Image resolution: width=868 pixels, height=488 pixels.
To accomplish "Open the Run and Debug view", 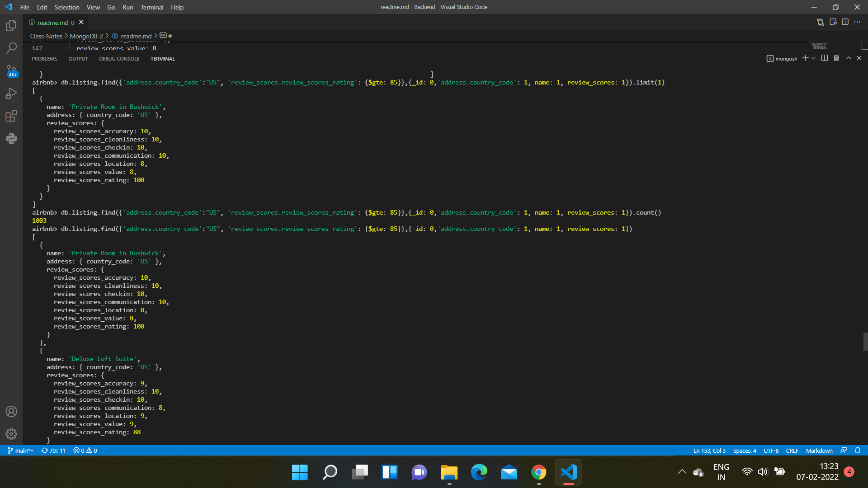I will [x=11, y=93].
